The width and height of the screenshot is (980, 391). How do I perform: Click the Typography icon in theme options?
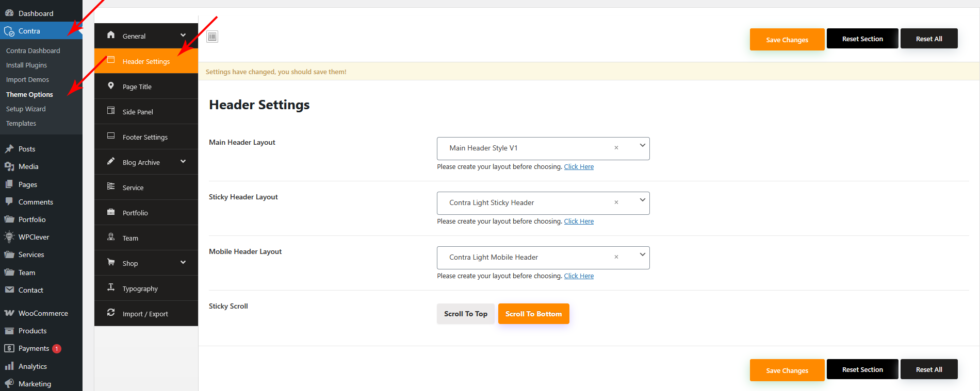[x=111, y=287]
